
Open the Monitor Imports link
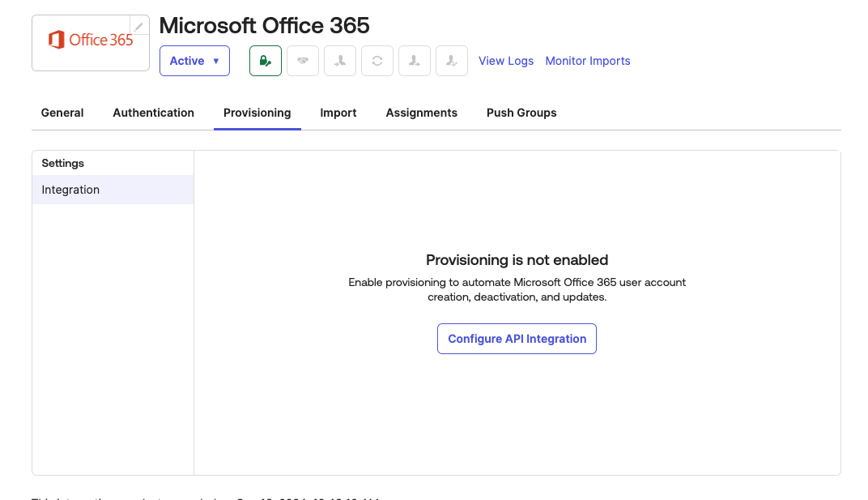[588, 61]
